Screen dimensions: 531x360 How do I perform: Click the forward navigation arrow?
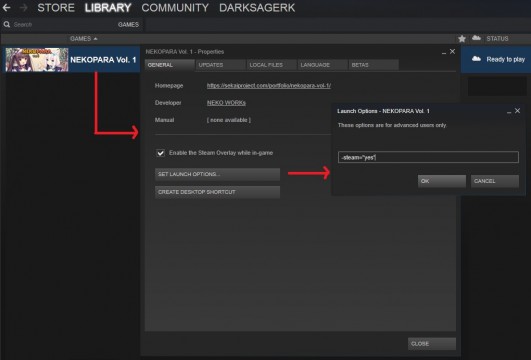coord(23,7)
